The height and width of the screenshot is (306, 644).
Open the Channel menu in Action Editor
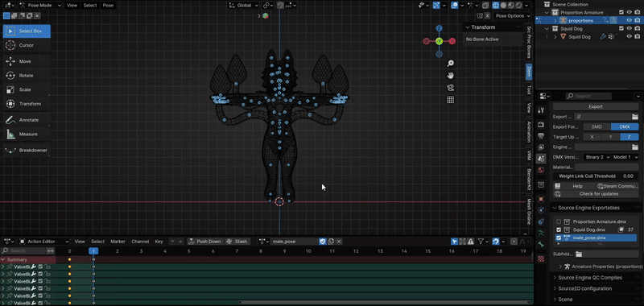(140, 242)
